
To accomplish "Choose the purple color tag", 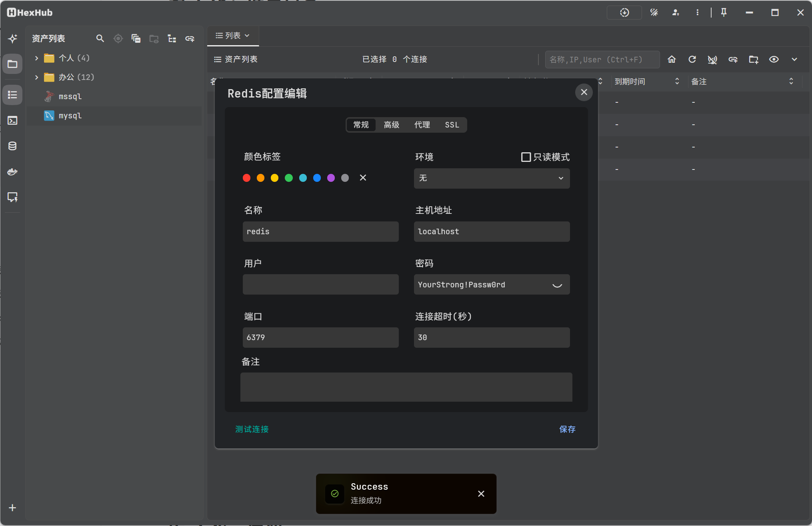I will click(x=331, y=178).
